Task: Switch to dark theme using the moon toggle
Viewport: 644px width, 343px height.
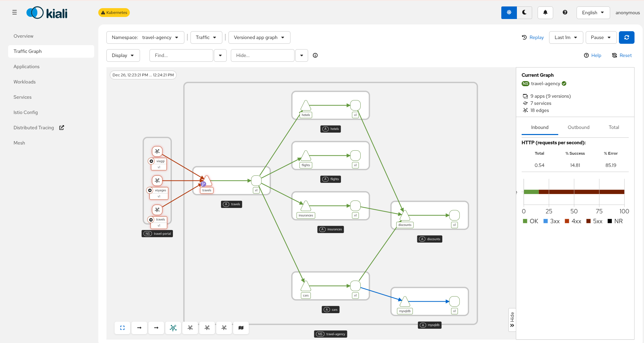Action: point(524,12)
